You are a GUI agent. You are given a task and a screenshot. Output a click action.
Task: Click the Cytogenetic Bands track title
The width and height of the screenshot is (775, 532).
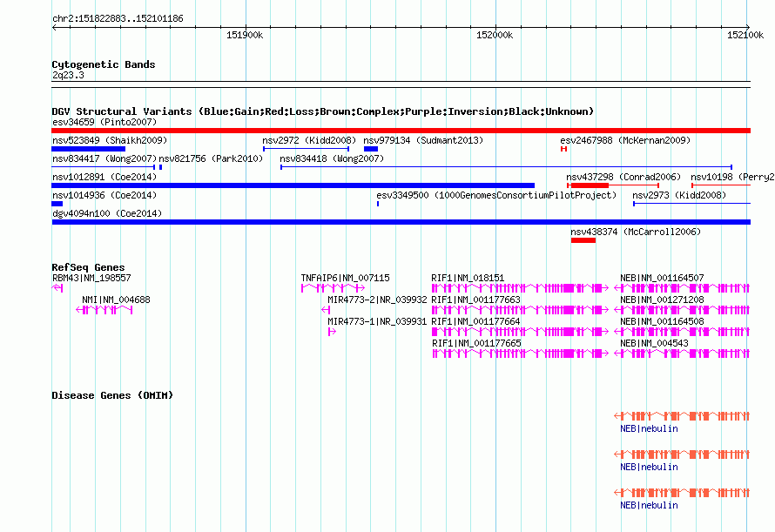104,64
